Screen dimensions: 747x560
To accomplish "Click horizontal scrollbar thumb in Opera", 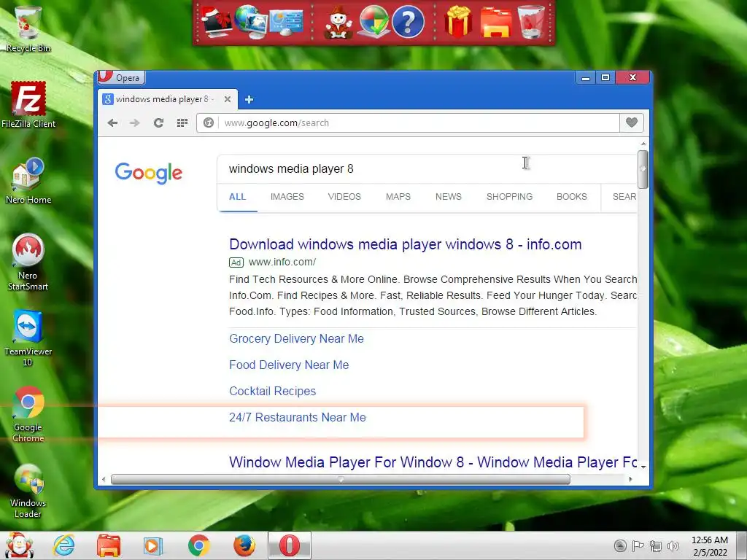I will point(340,479).
